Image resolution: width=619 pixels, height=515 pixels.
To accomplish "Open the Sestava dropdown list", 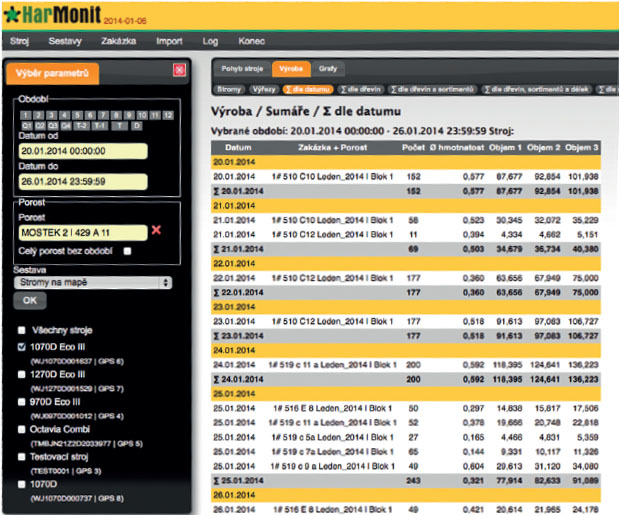I will pos(94,283).
